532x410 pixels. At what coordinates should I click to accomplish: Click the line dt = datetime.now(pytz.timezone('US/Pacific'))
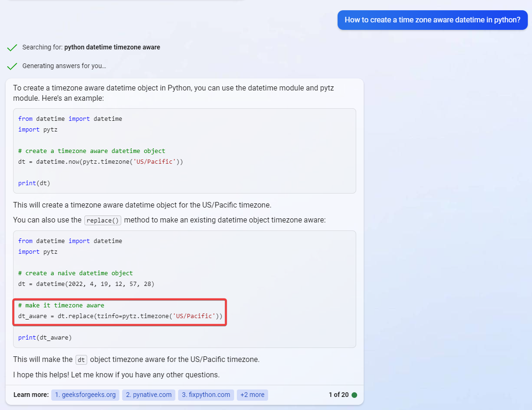[x=100, y=161]
